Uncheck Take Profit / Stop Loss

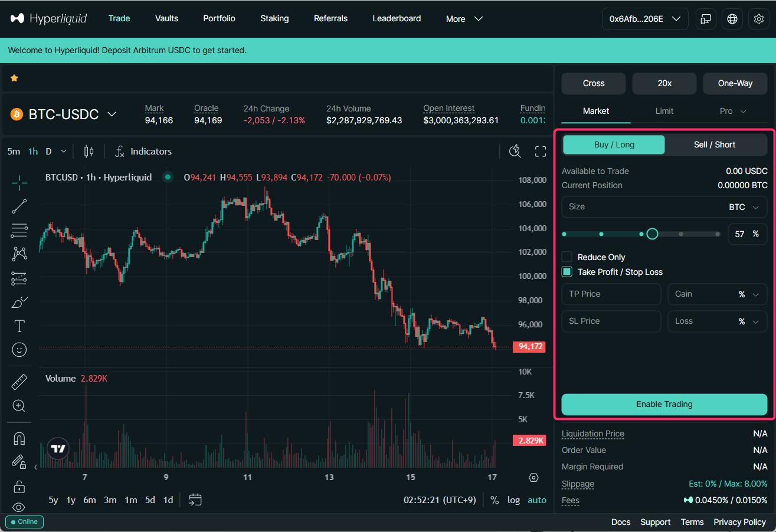pyautogui.click(x=567, y=272)
